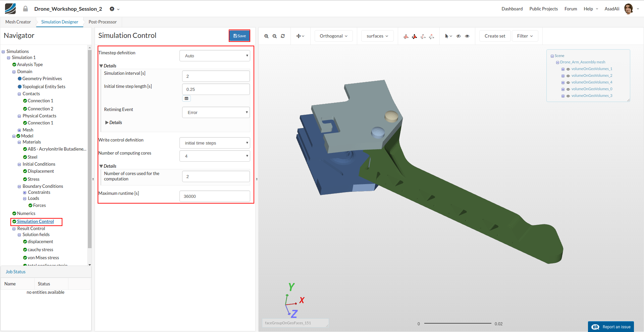644x332 pixels.
Task: Click the table icon below initial time step
Action: point(186,99)
